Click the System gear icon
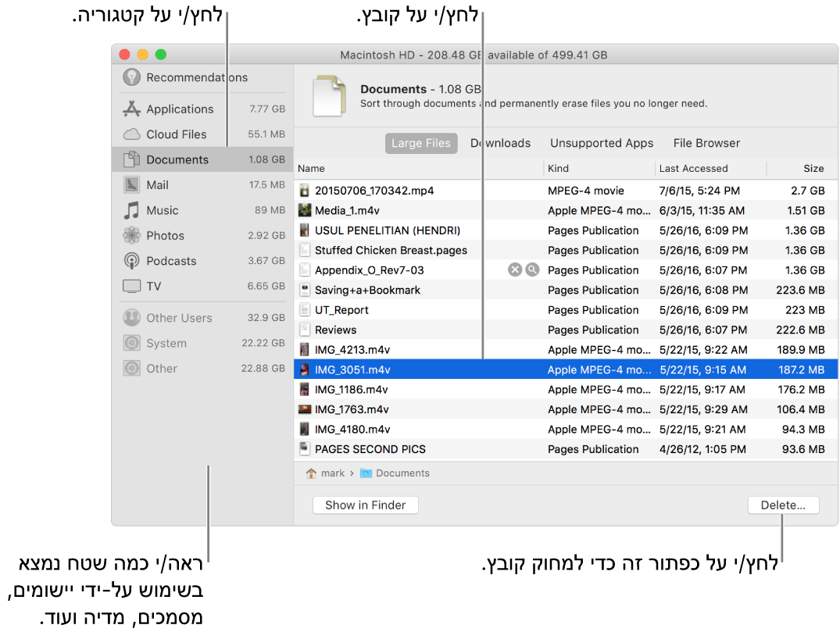 (x=131, y=343)
